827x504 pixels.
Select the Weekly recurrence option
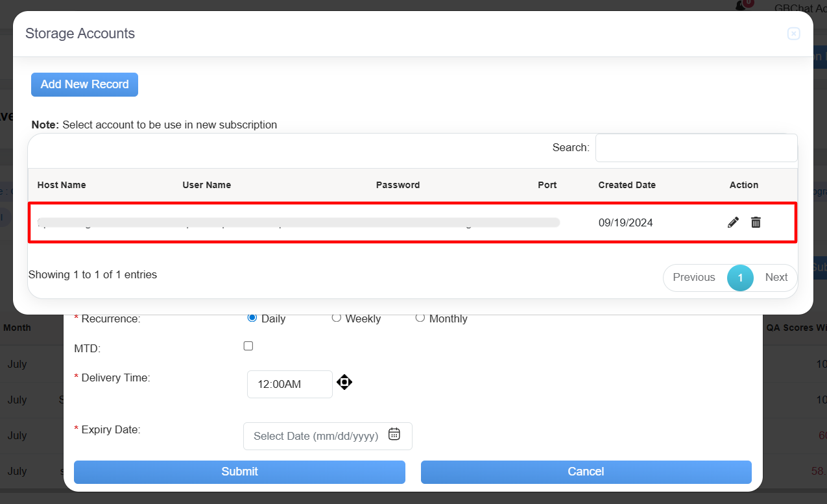click(337, 318)
